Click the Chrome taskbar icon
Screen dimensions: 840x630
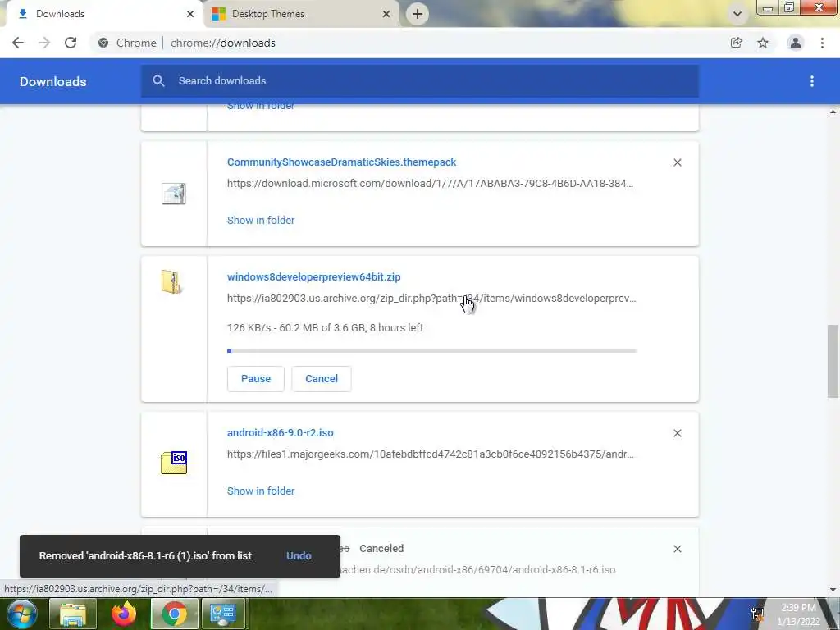(x=175, y=614)
